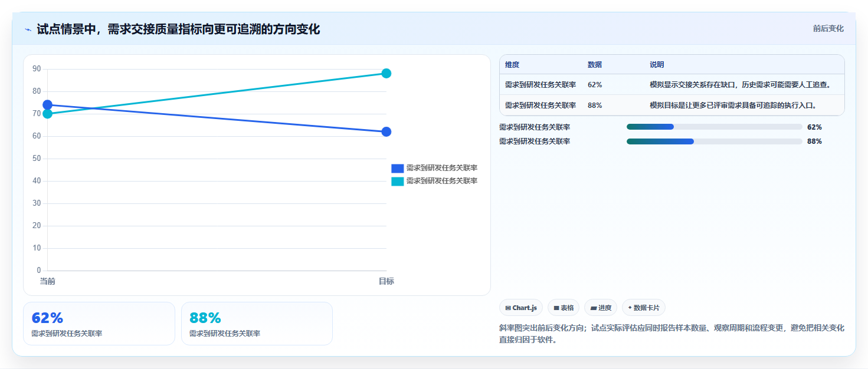
Task: Click the cyan data point above 目标
Action: pyautogui.click(x=386, y=74)
